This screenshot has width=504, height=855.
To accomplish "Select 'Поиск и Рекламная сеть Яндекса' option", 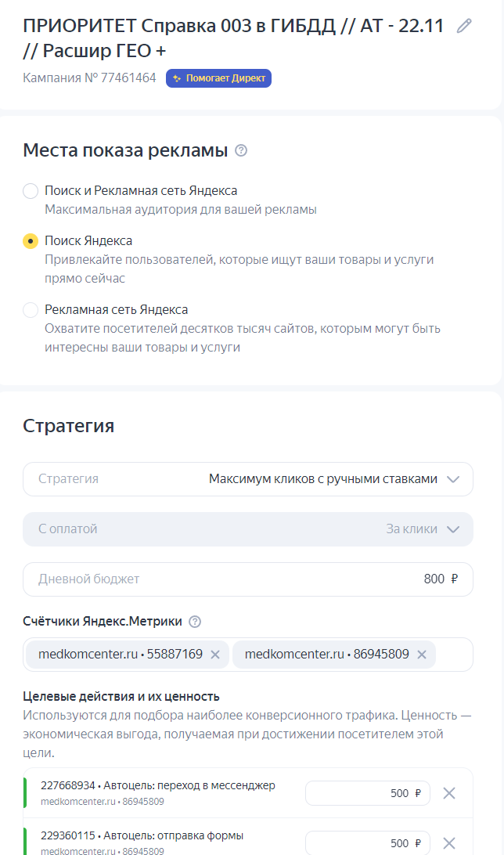I will (x=30, y=190).
